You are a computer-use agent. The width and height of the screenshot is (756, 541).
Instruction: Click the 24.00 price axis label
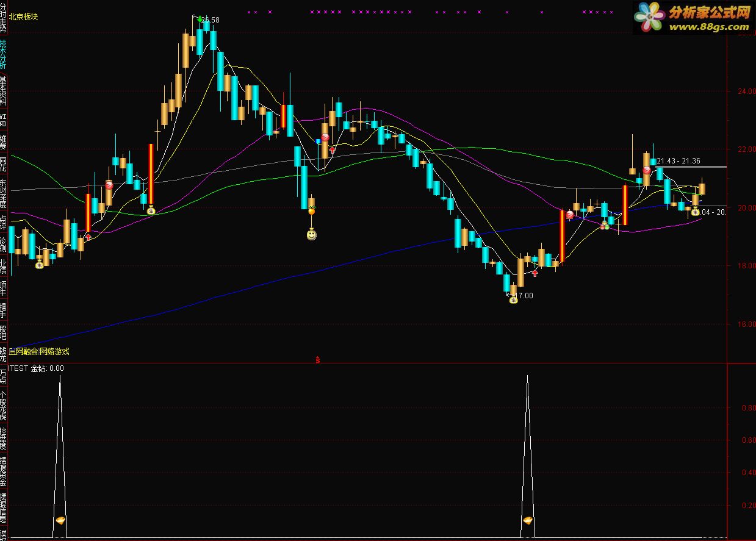[747, 91]
